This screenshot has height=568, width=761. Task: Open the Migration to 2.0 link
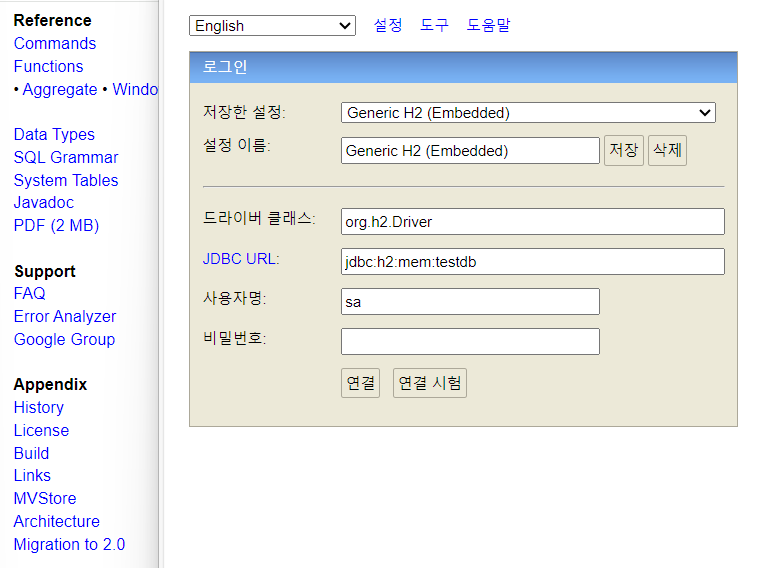[69, 545]
